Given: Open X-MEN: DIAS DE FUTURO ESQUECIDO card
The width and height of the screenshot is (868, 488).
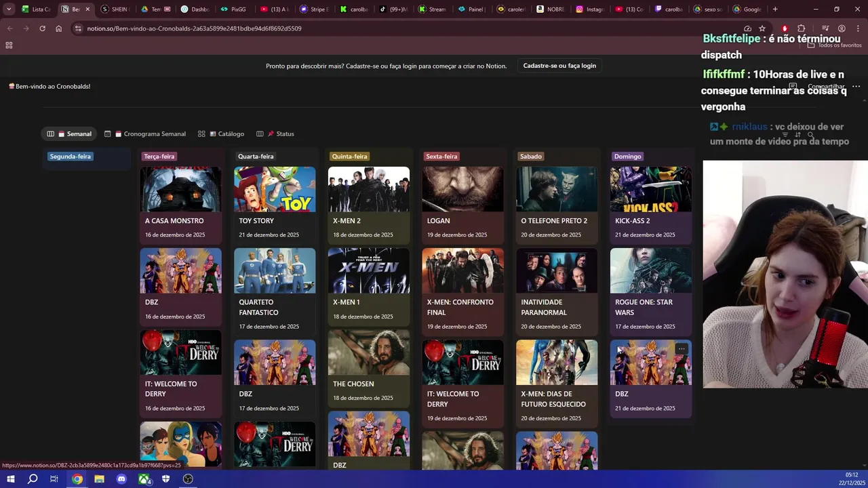Looking at the screenshot, I should click(557, 384).
